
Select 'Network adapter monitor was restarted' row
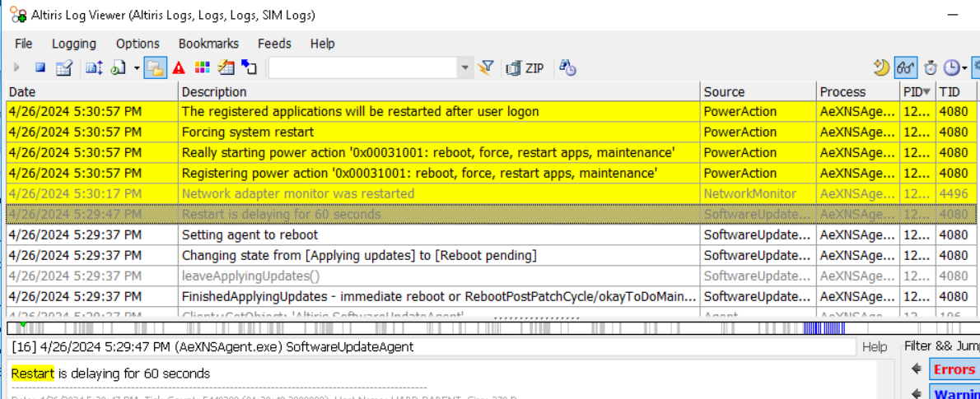[492, 193]
